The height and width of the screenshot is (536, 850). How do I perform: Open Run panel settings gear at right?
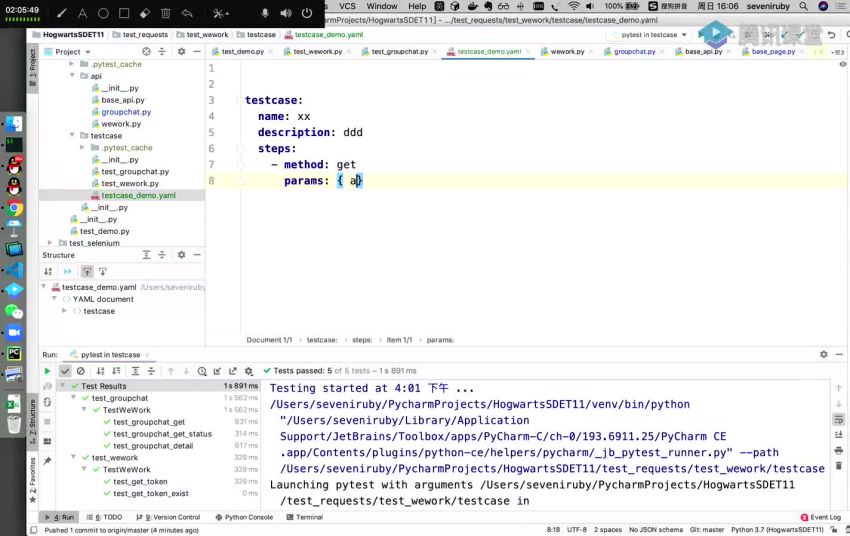(x=823, y=354)
